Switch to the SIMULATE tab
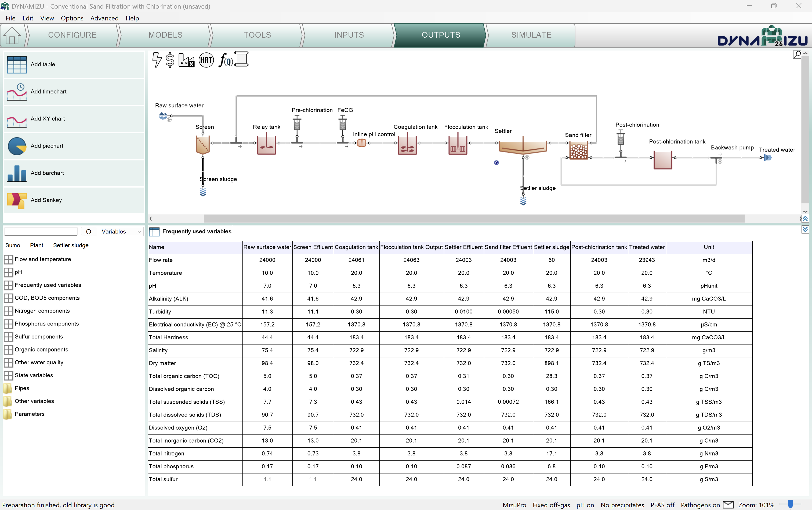The width and height of the screenshot is (812, 510). tap(531, 35)
